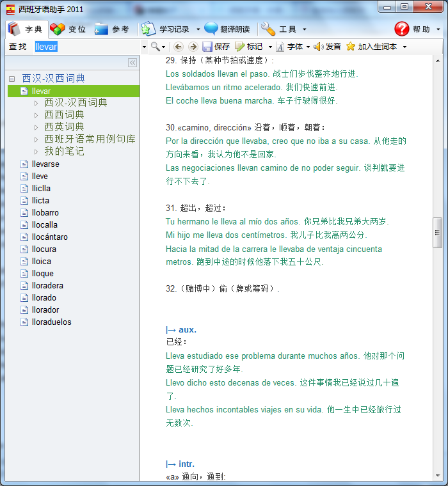Click document icon beside llorador
448x486 pixels.
click(x=24, y=310)
